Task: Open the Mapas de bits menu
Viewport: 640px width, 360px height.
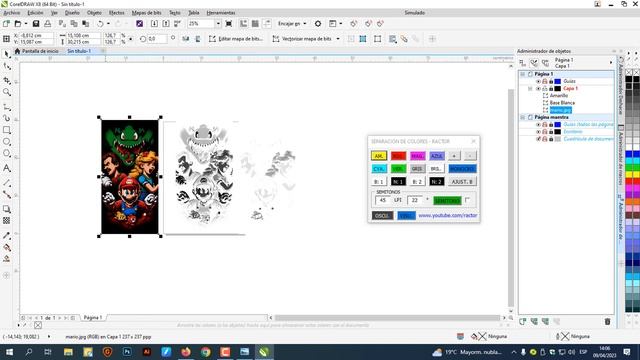Action: tap(147, 13)
